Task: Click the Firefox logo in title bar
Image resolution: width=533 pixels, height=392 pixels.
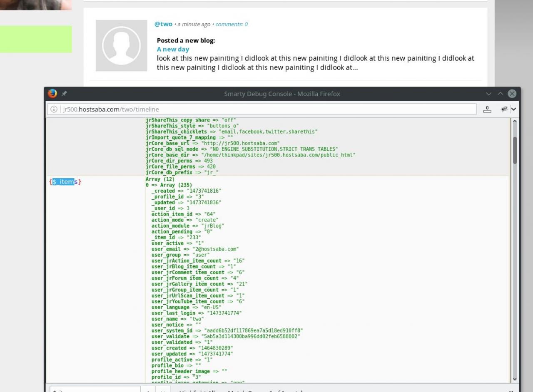Action: point(52,94)
